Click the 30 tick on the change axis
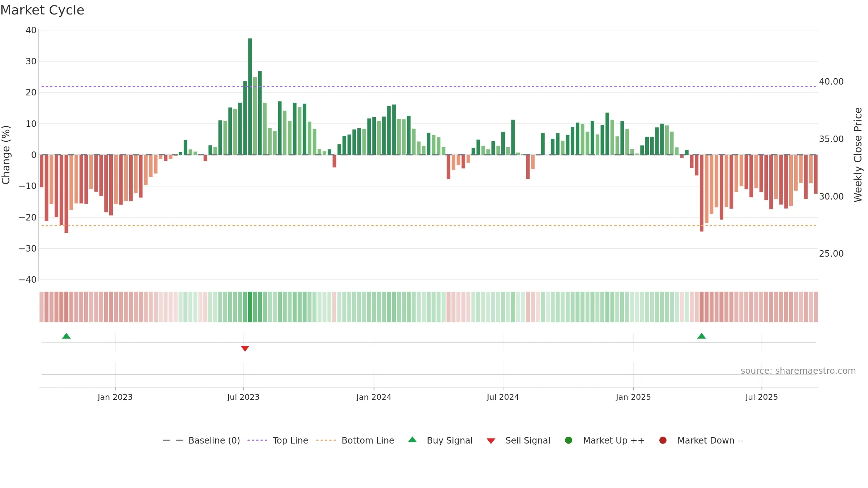This screenshot has width=868, height=488. tap(31, 61)
